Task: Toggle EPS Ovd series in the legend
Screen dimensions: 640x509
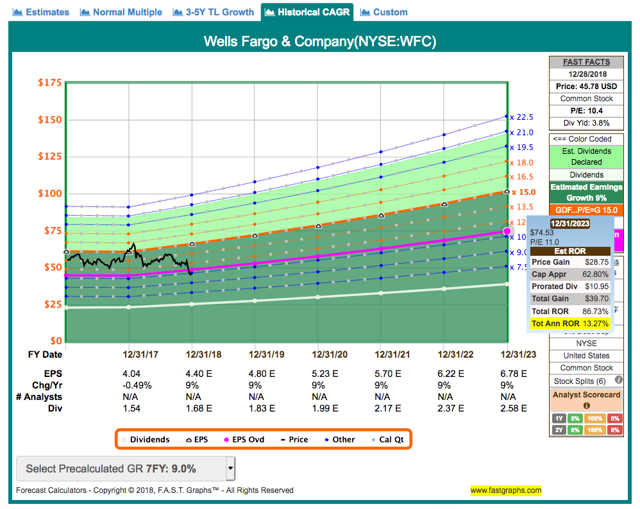Action: (x=244, y=440)
